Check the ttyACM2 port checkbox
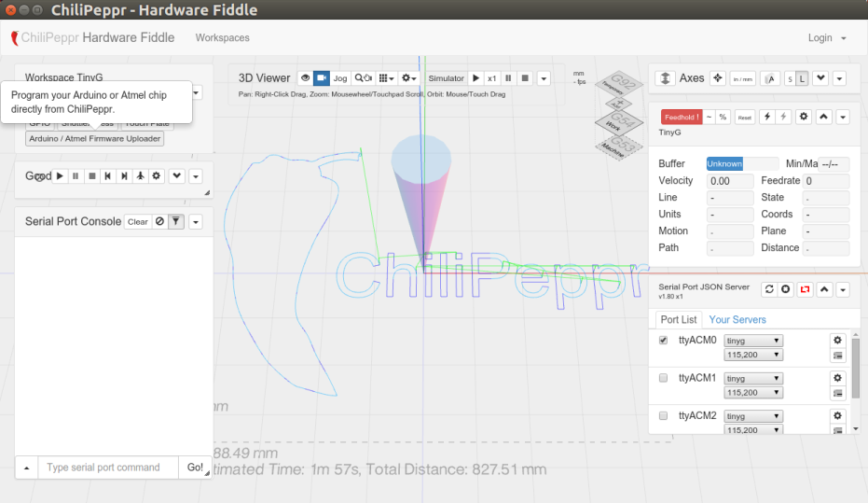 pos(663,415)
